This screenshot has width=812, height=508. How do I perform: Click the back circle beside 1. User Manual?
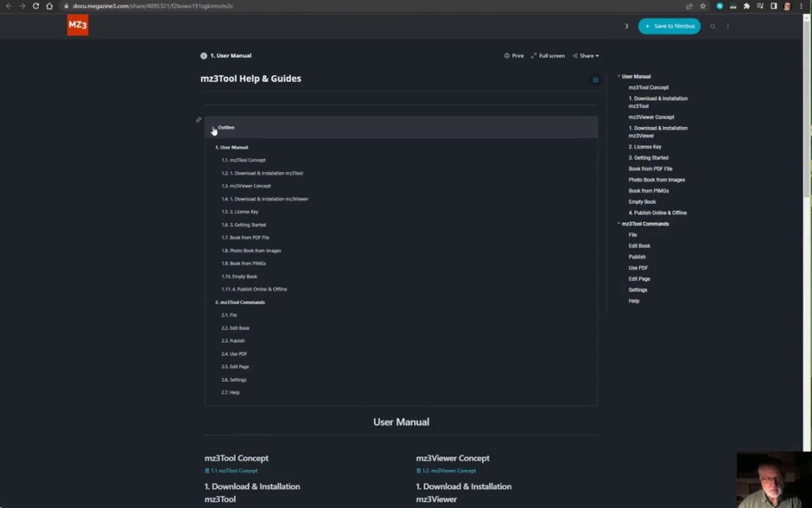pos(204,56)
